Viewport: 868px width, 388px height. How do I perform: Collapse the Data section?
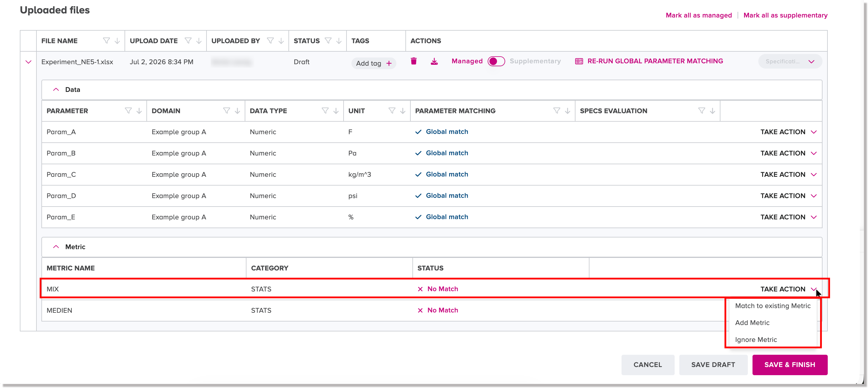point(56,90)
